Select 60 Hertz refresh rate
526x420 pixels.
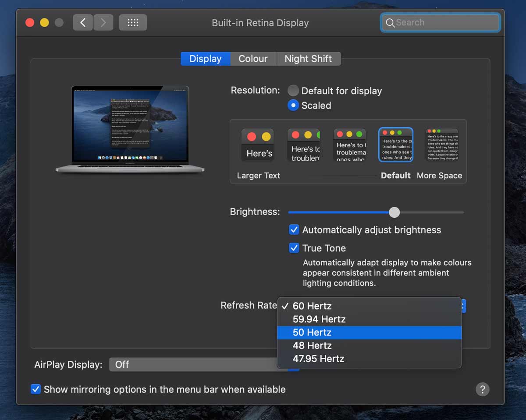[370, 306]
